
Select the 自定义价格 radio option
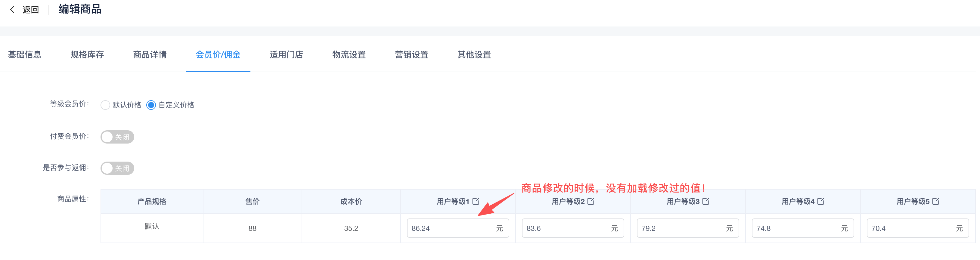[x=151, y=105]
